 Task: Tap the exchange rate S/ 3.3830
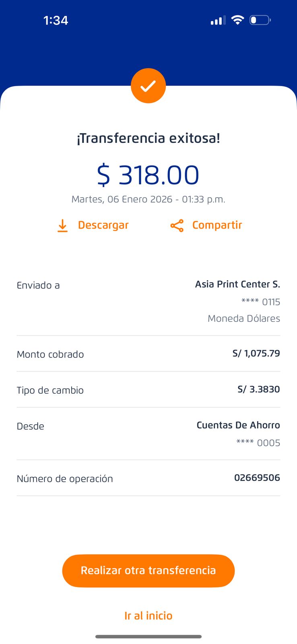[x=258, y=389]
